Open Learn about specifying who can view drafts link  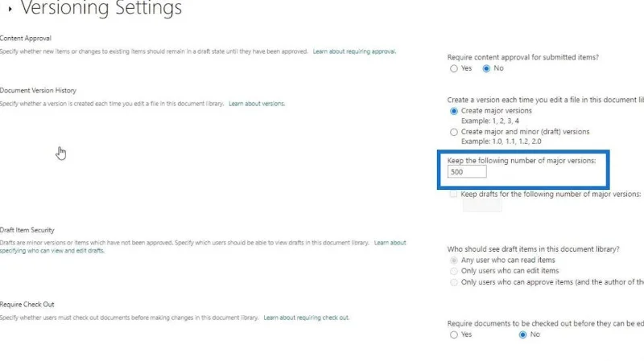pos(390,243)
